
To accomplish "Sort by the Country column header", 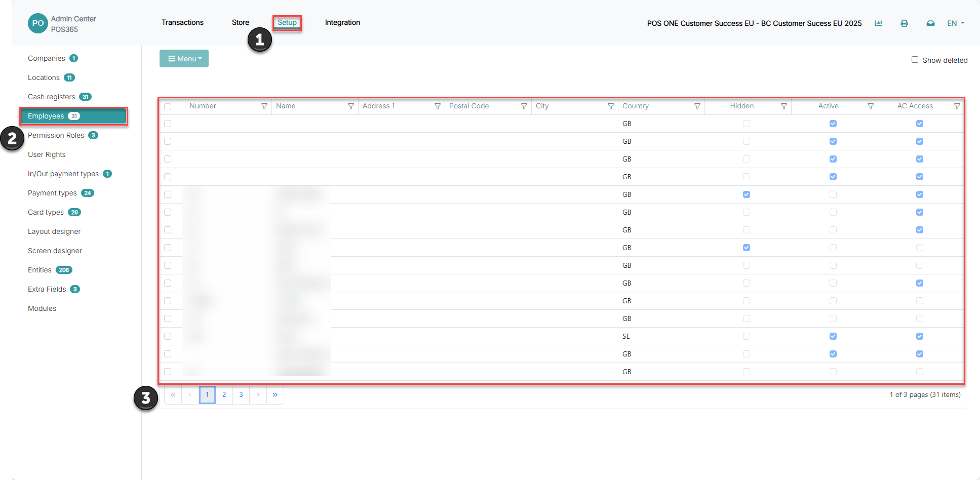I will [635, 106].
